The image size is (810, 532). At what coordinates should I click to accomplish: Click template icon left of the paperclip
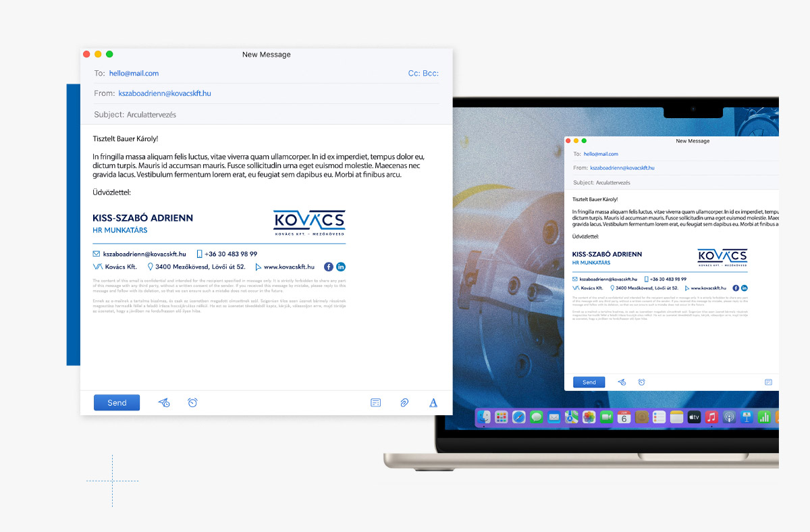tap(376, 402)
